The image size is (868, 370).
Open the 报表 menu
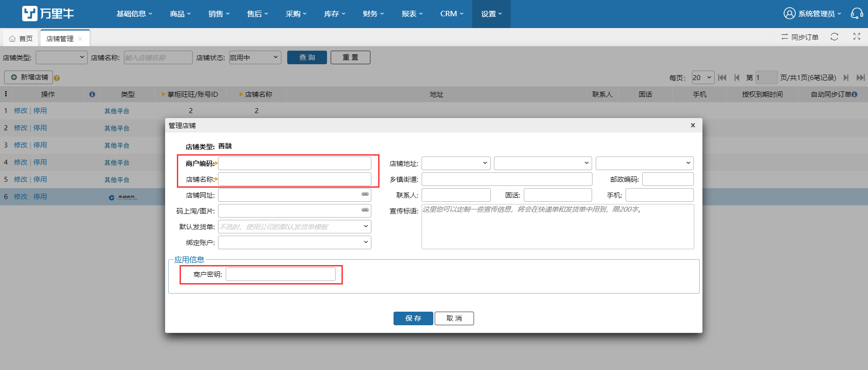(412, 14)
